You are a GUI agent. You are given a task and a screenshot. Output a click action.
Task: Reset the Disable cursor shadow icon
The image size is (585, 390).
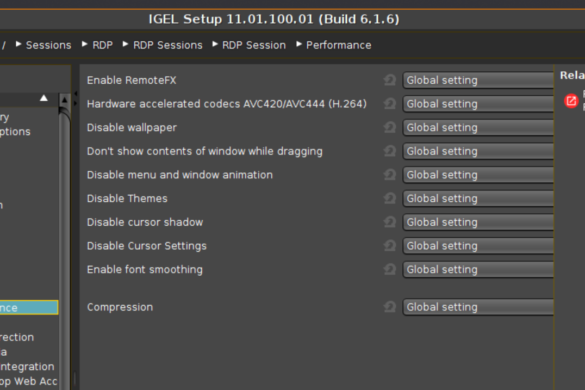click(x=390, y=222)
